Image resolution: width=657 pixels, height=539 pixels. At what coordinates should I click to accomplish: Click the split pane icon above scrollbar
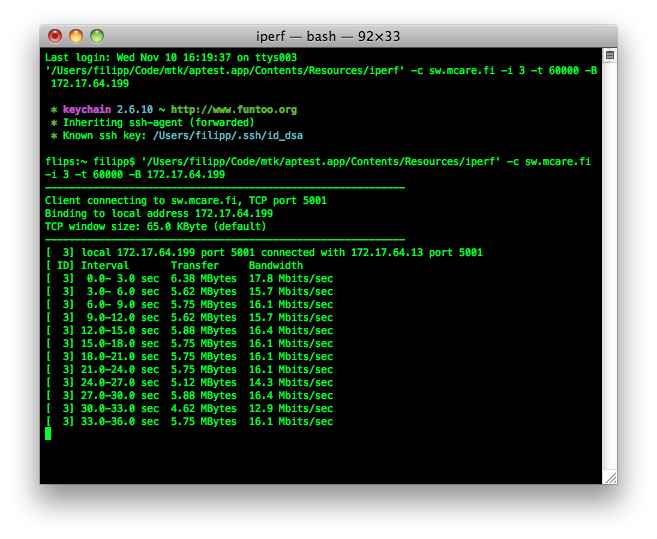coord(610,55)
